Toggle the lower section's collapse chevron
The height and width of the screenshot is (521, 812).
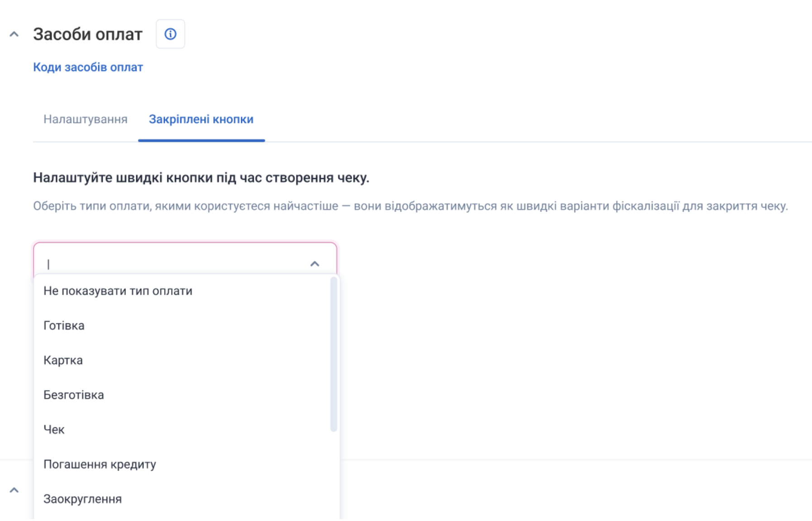(14, 490)
